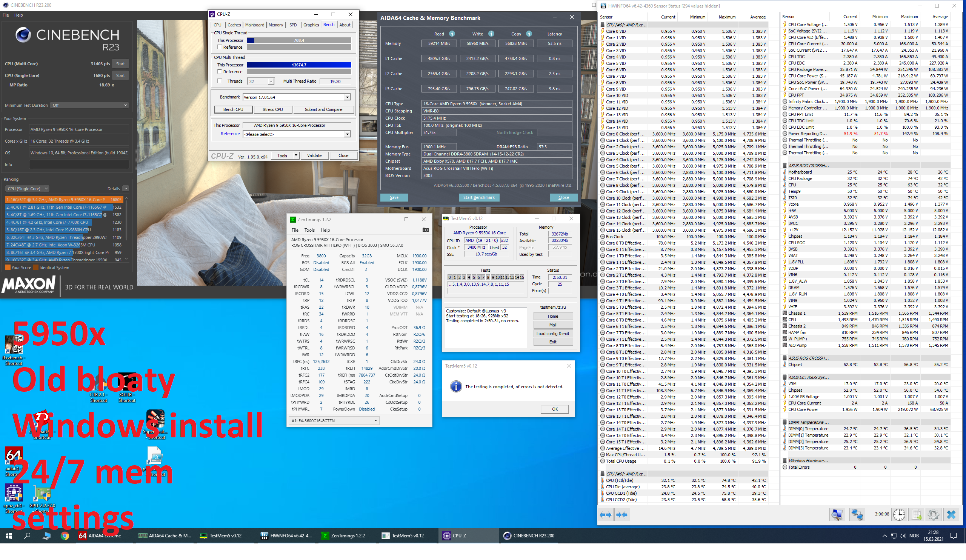Open the Cinebench File menu
966x560 pixels.
click(6, 15)
